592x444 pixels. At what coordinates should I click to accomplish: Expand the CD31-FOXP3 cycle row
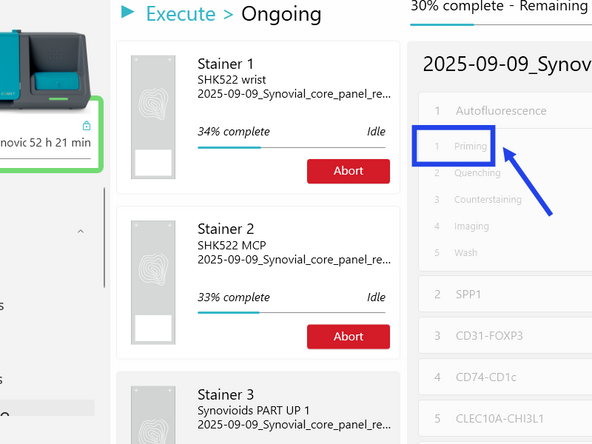click(x=505, y=336)
